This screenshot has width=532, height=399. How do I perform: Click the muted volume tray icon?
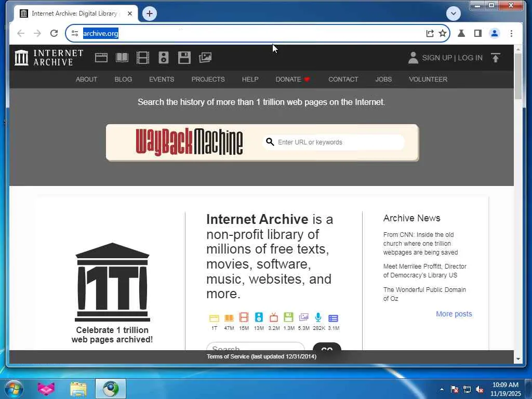pos(480,389)
